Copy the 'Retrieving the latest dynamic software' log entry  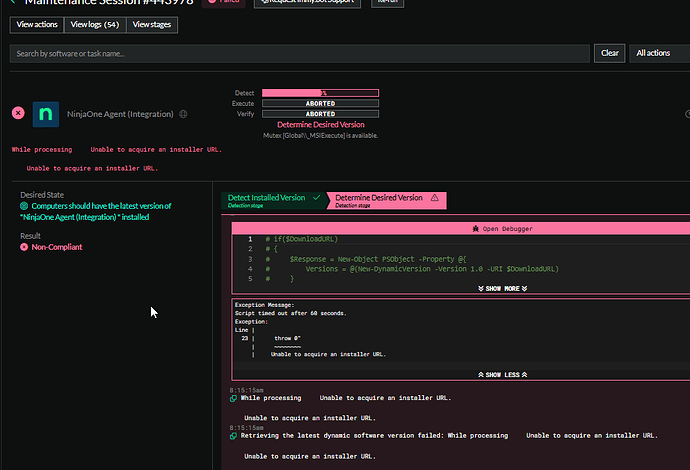point(233,436)
